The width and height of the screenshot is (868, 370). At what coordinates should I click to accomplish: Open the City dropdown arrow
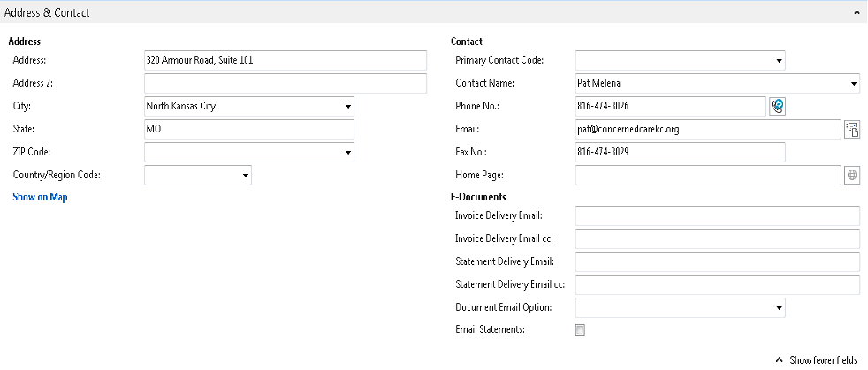click(x=347, y=106)
